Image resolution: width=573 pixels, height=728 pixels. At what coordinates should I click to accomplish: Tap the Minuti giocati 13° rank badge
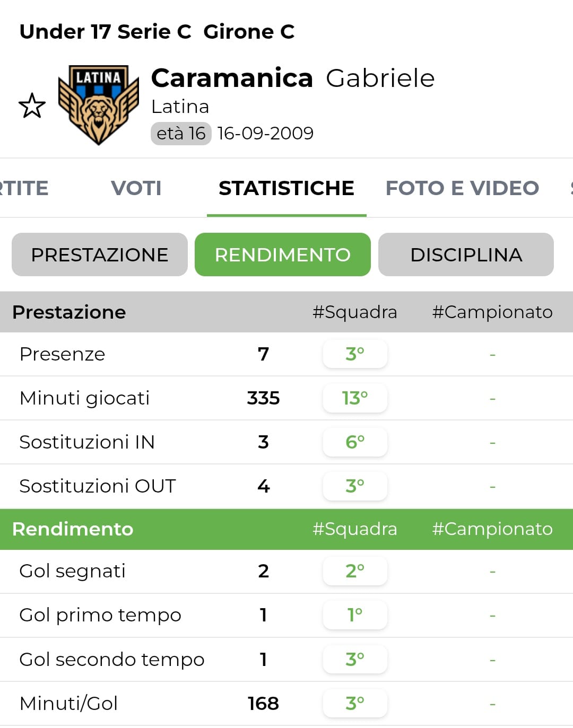point(355,398)
